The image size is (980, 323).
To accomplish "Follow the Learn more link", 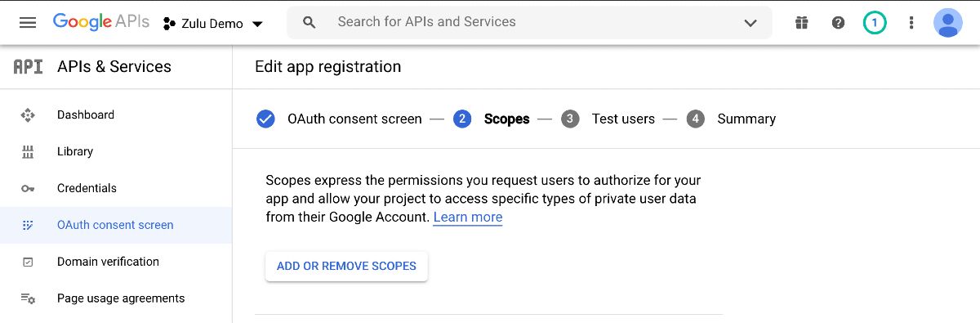I will coord(468,218).
